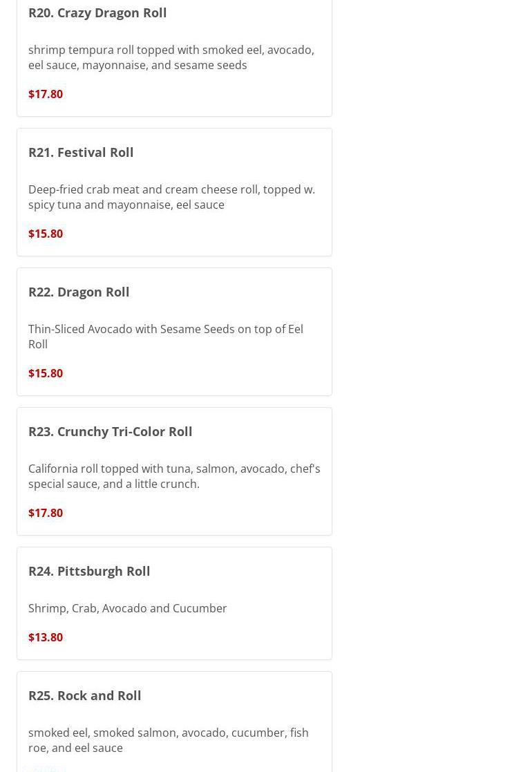Click the $13.80 price of Pittsburgh Roll
Screen dimensions: 532x772
point(46,637)
